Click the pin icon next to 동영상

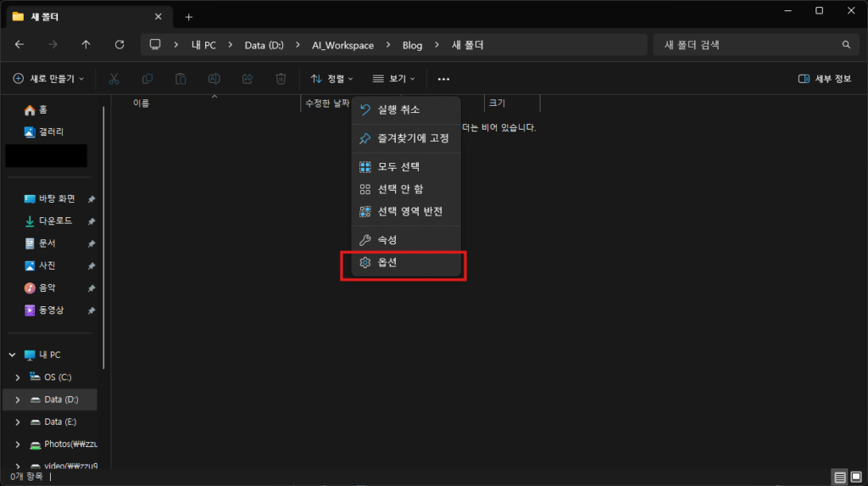pos(92,310)
